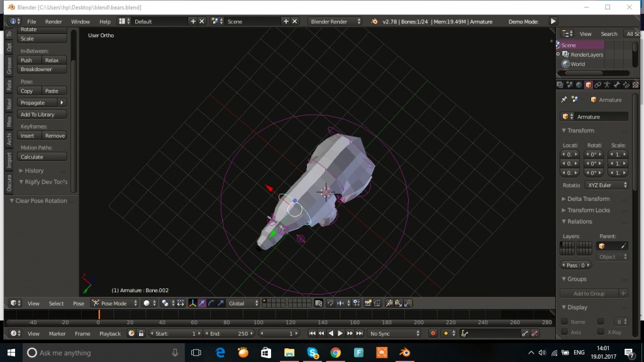This screenshot has height=362, width=644.
Task: Open the Pose menu in viewport header
Action: 78,303
